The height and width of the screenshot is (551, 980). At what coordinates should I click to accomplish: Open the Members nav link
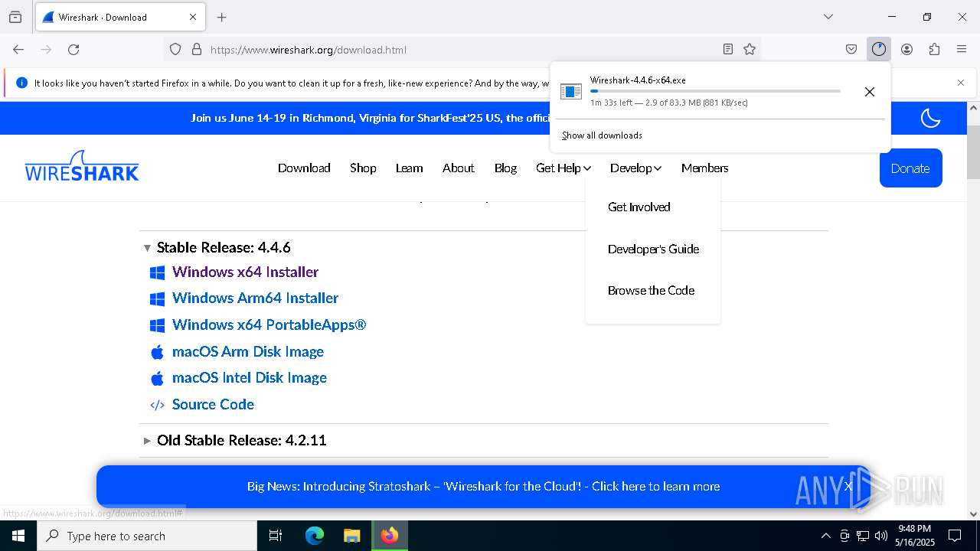(704, 168)
